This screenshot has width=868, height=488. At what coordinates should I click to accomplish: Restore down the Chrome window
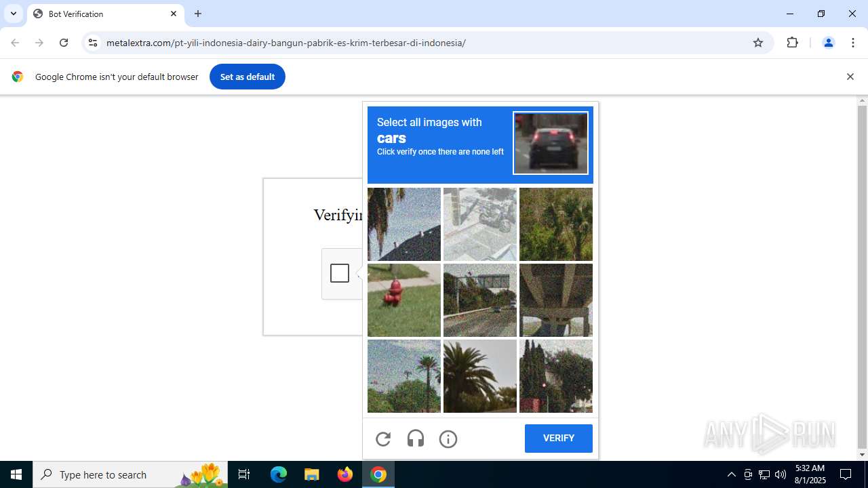tap(821, 14)
